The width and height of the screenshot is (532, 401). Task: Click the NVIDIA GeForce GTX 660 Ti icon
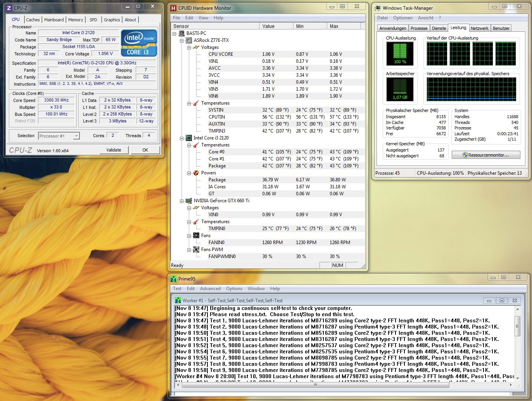point(189,201)
